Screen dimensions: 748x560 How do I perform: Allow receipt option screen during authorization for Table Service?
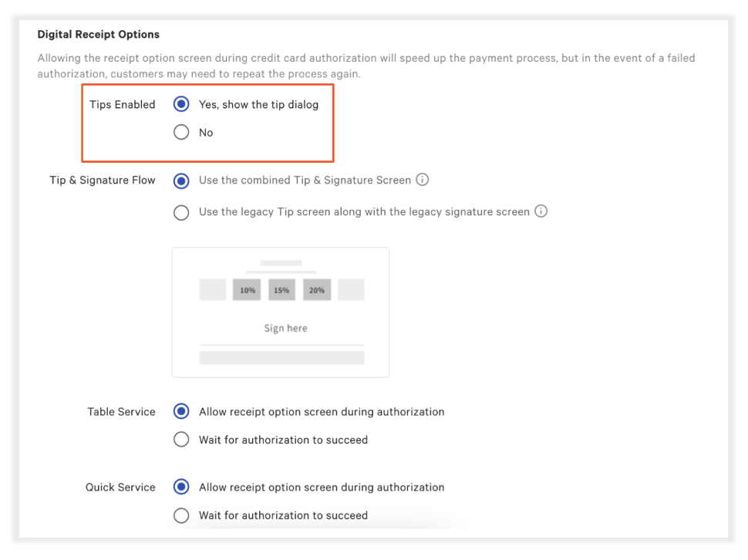[180, 411]
